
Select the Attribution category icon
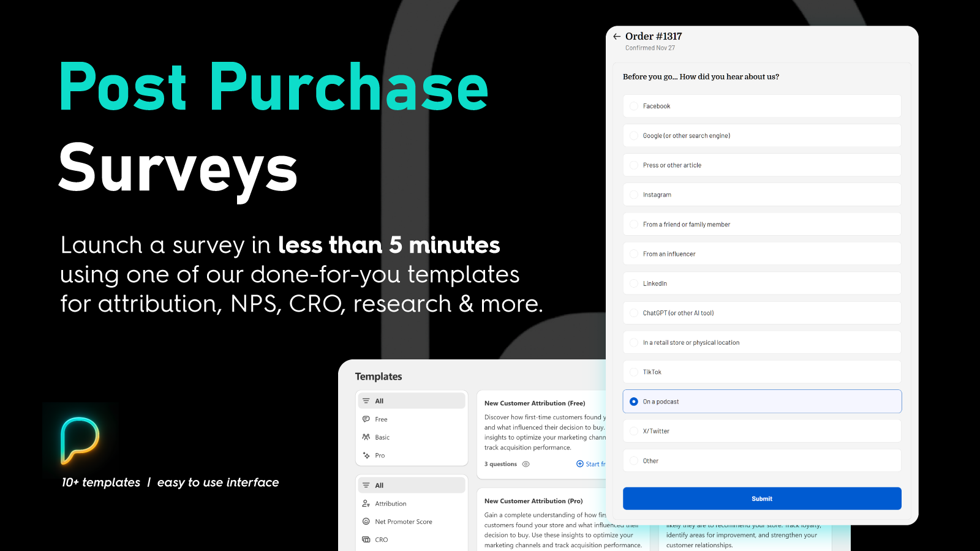366,503
